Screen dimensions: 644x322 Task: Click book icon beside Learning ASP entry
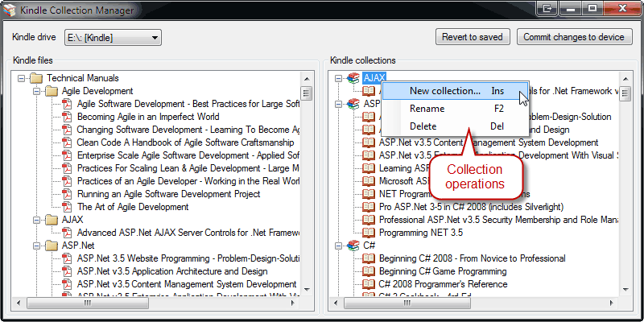tap(368, 168)
